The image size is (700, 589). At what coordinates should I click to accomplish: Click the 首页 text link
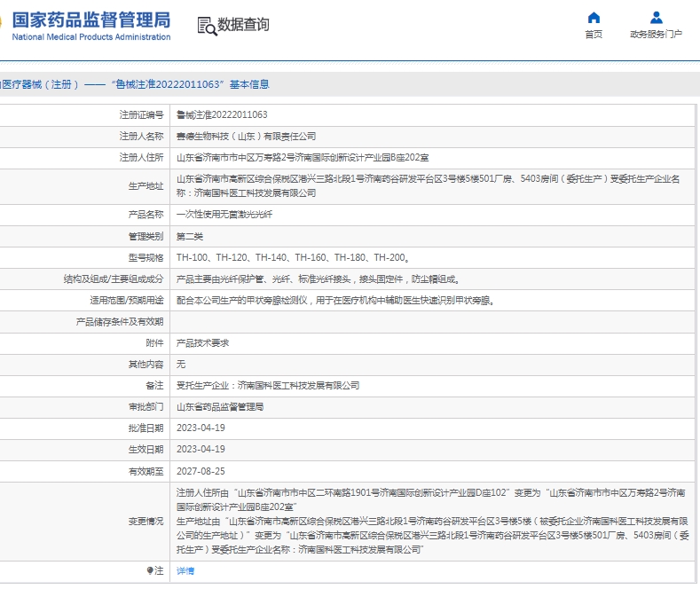(x=594, y=35)
